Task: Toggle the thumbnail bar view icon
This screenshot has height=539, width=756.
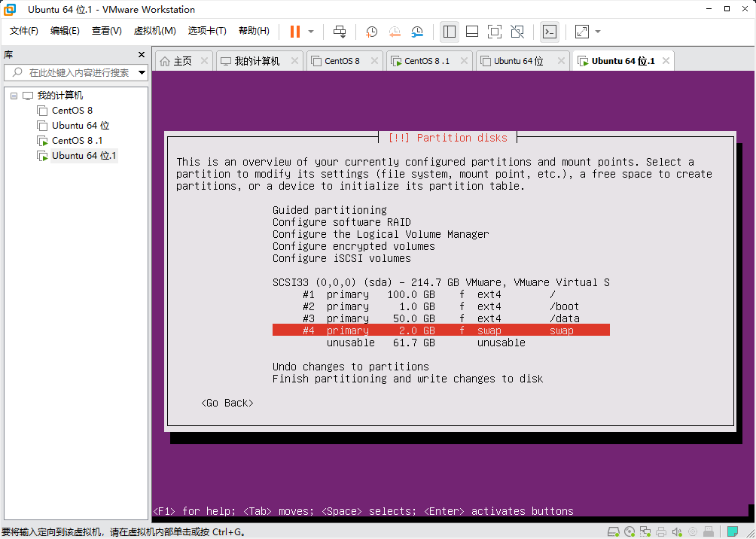Action: (472, 32)
